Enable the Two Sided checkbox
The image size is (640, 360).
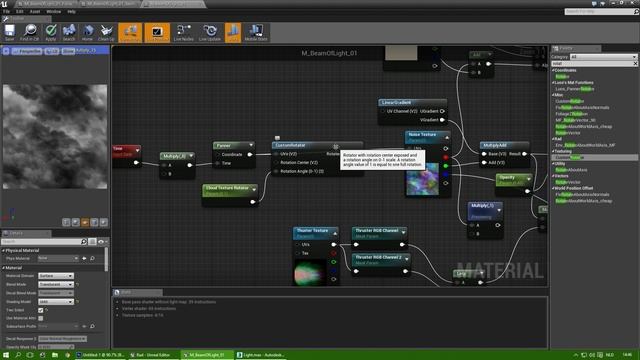tap(40, 310)
